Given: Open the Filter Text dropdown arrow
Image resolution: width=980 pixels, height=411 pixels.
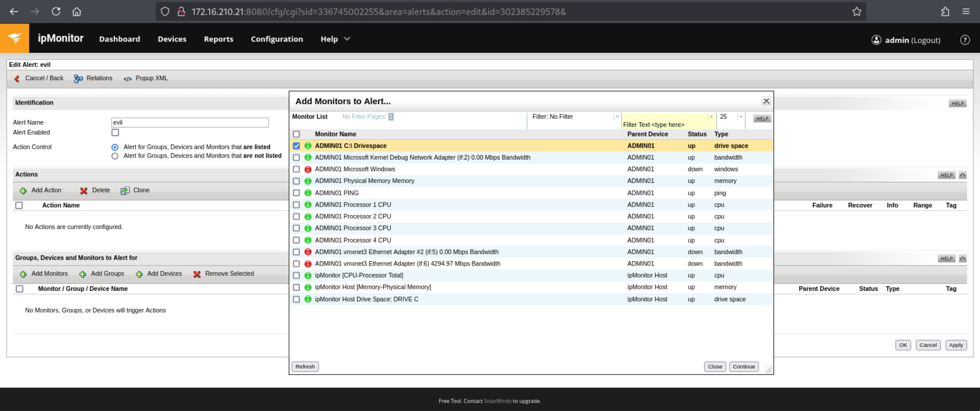Looking at the screenshot, I should click(711, 116).
